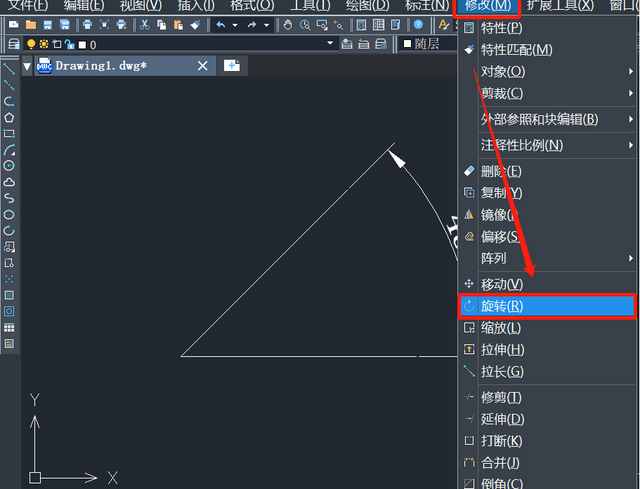Select the Circle draw tool
Screen dimensions: 640x489
point(9,166)
